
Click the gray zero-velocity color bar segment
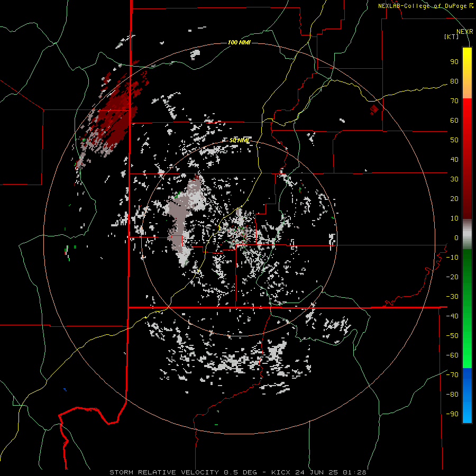point(467,234)
